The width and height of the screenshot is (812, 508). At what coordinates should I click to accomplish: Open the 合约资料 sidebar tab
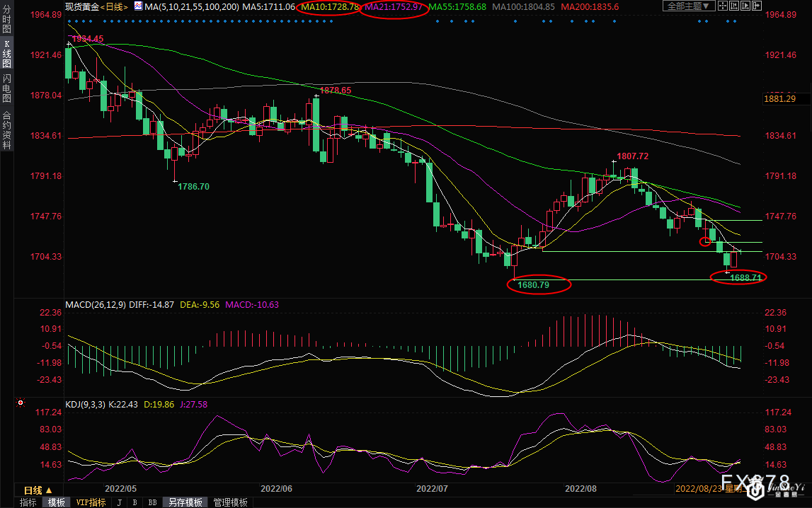tap(6, 129)
